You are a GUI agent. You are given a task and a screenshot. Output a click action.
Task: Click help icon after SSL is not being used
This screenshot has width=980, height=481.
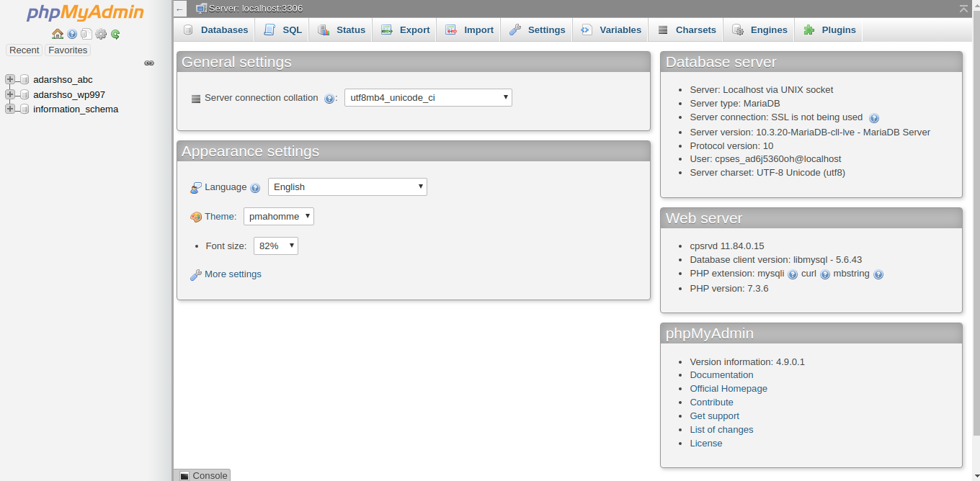pos(874,118)
